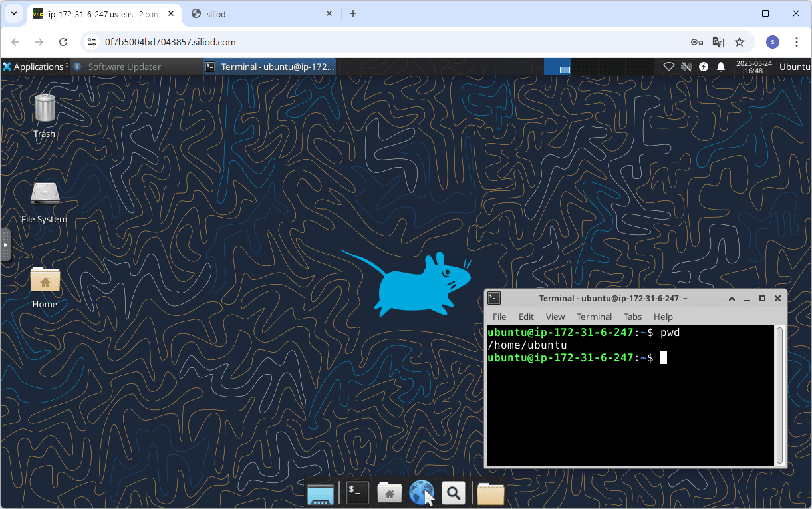The height and width of the screenshot is (509, 812).
Task: Open the Applications menu in the XFCE panel
Action: point(33,67)
